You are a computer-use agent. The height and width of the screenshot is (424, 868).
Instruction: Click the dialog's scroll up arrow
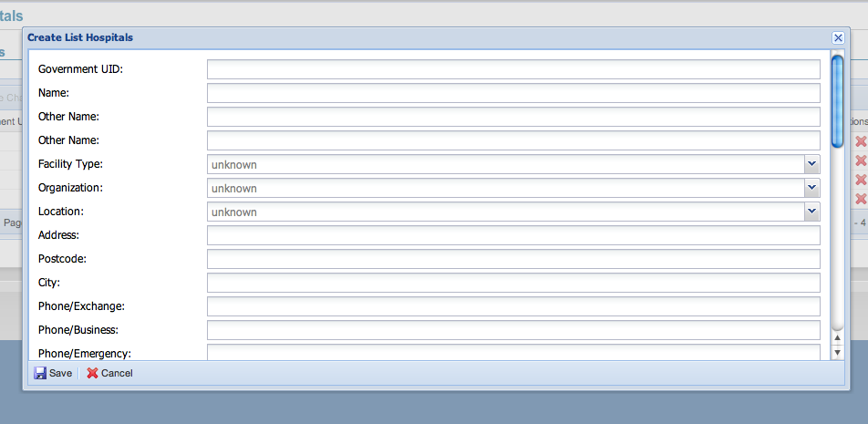837,337
